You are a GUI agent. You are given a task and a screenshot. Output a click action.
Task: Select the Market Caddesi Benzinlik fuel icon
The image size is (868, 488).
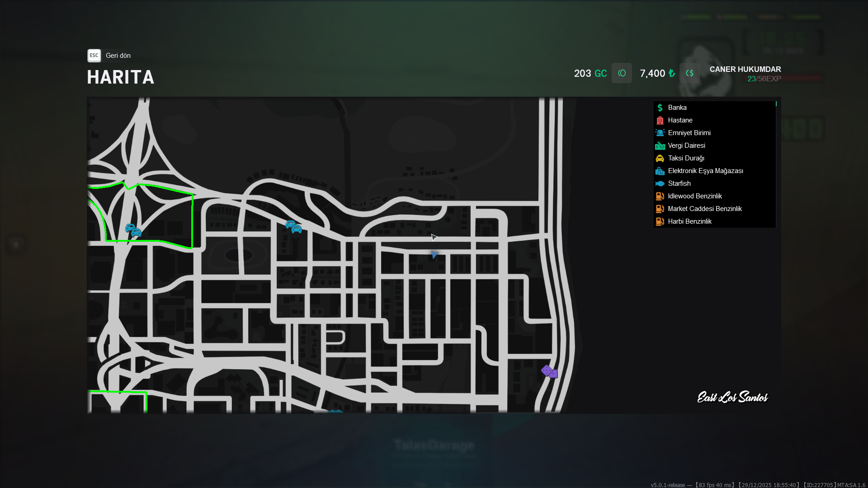660,209
